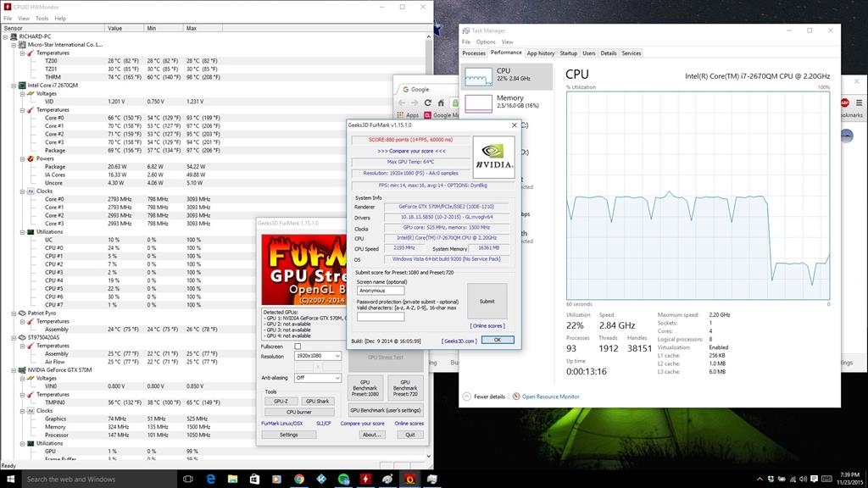Open the volume control in the system tray

(804, 480)
